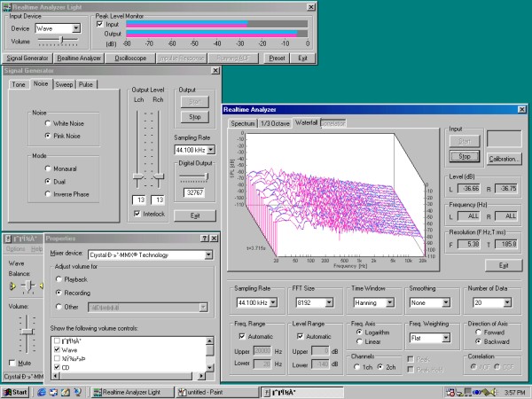Click the Realtime Analyzer Light title bar icon

[x=6, y=7]
